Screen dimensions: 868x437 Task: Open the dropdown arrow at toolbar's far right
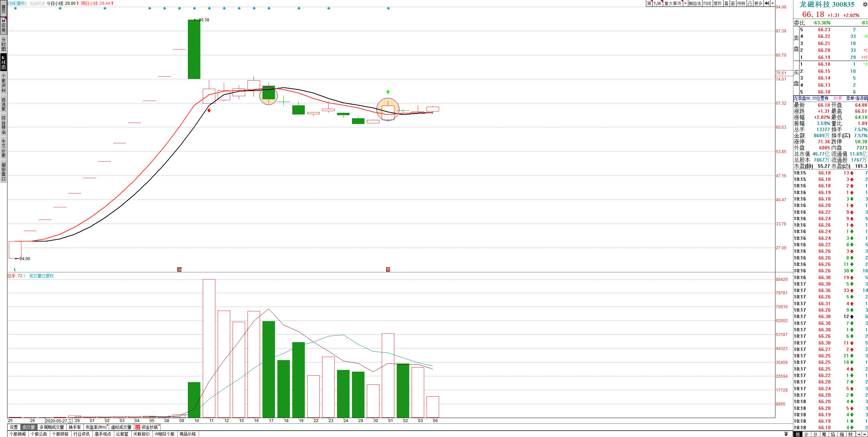click(773, 3)
